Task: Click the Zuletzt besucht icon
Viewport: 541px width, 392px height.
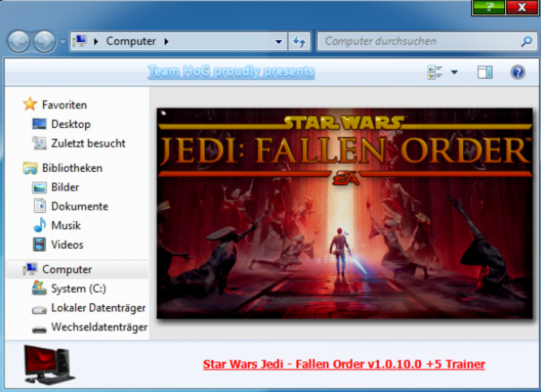Action: tap(39, 142)
